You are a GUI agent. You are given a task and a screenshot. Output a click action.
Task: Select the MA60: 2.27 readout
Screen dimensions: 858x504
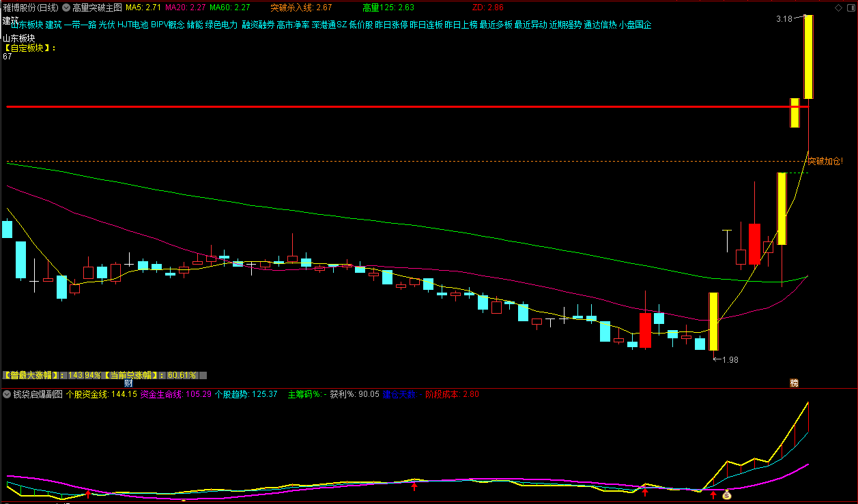pyautogui.click(x=230, y=8)
